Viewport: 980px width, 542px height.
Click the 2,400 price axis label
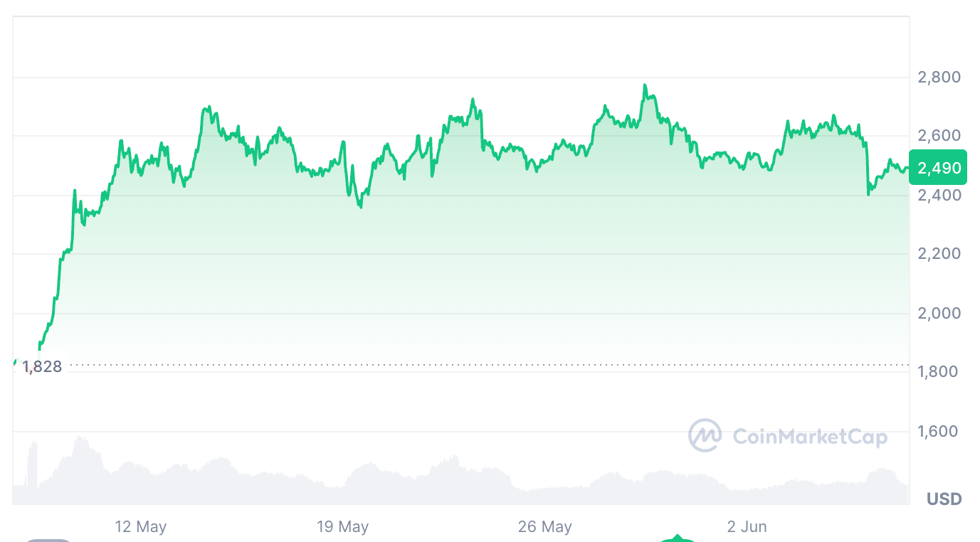click(939, 195)
